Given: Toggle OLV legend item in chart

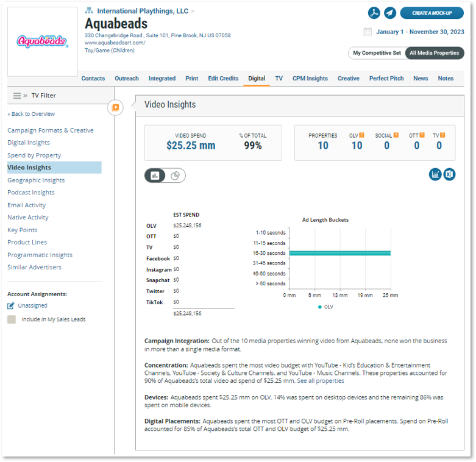Looking at the screenshot, I should click(325, 307).
